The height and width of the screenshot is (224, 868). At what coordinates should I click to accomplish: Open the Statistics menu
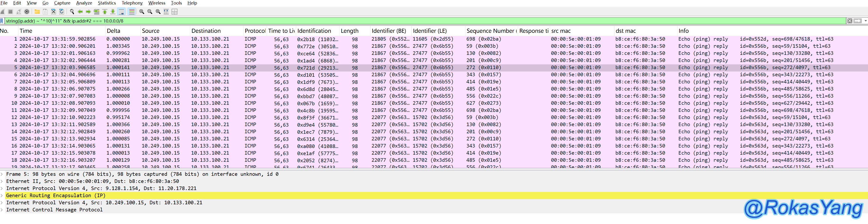point(106,3)
